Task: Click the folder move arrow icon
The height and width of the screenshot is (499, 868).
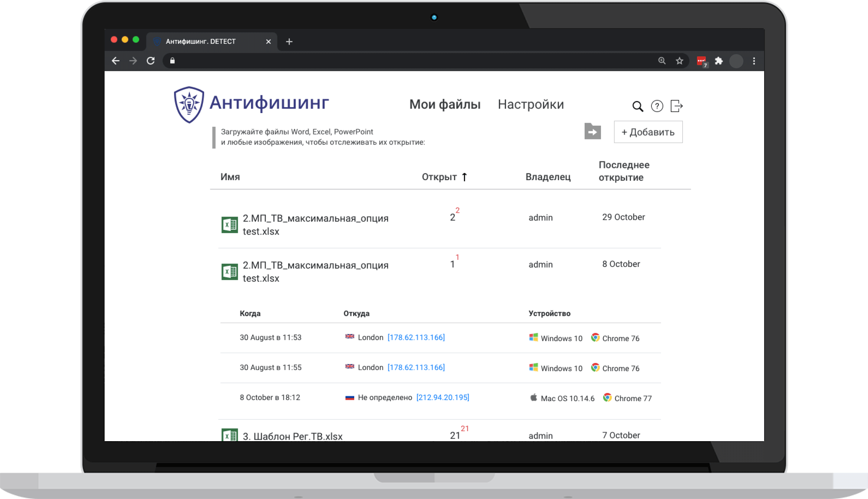Action: 592,132
